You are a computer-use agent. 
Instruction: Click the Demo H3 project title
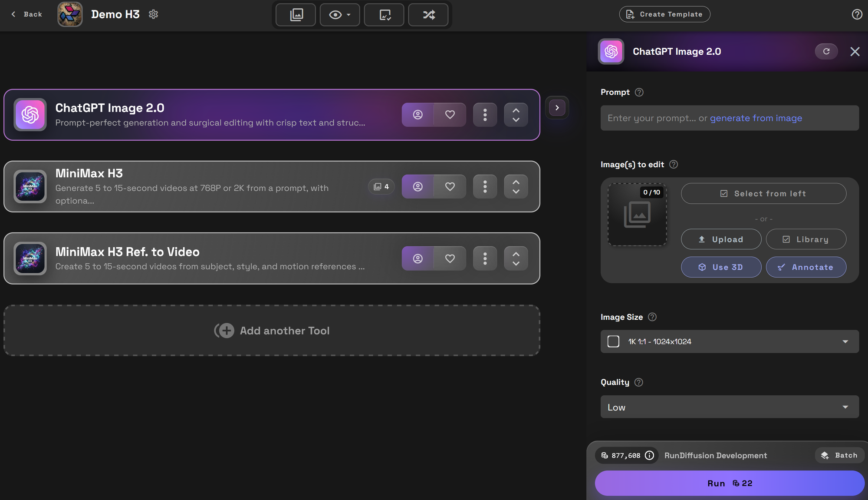115,14
